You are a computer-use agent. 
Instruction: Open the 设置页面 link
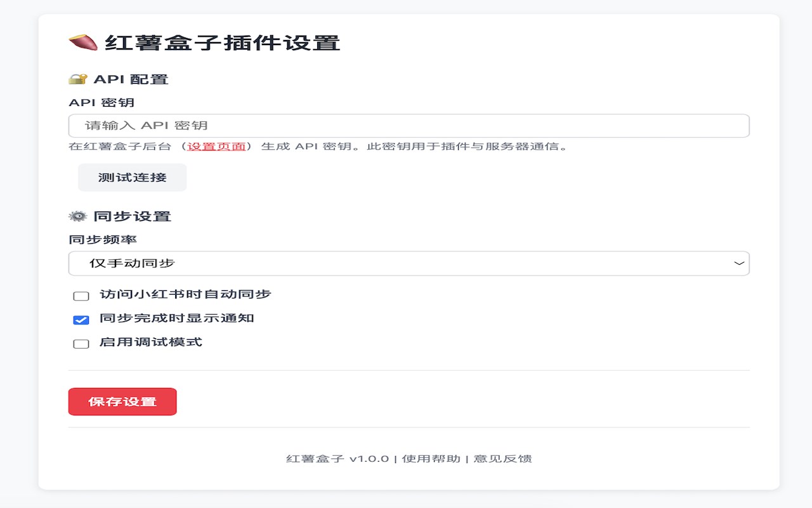216,147
